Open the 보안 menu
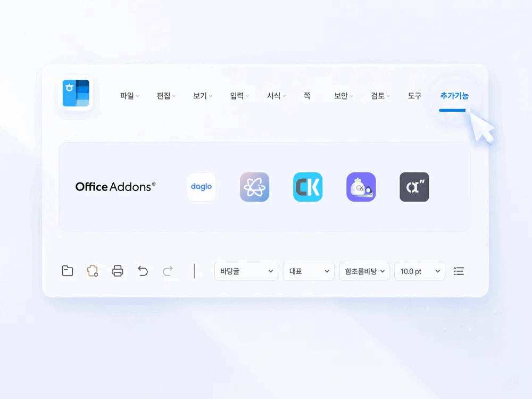 click(x=343, y=96)
